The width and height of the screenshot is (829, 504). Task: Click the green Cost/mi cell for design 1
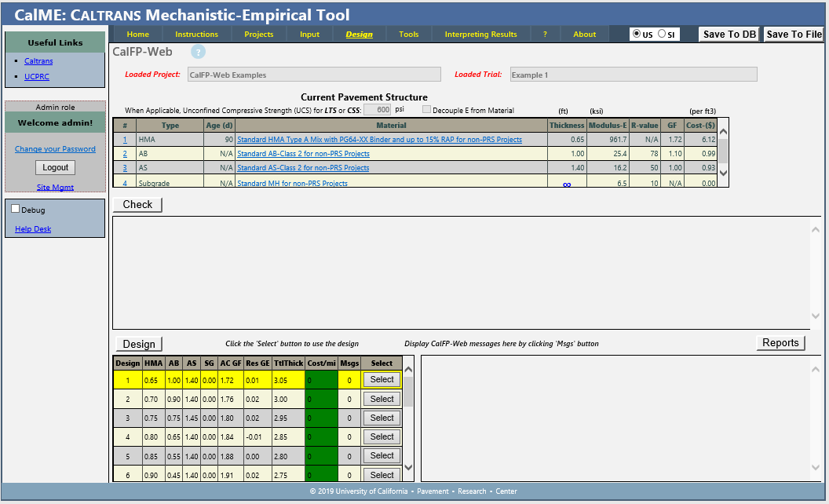[x=322, y=380]
